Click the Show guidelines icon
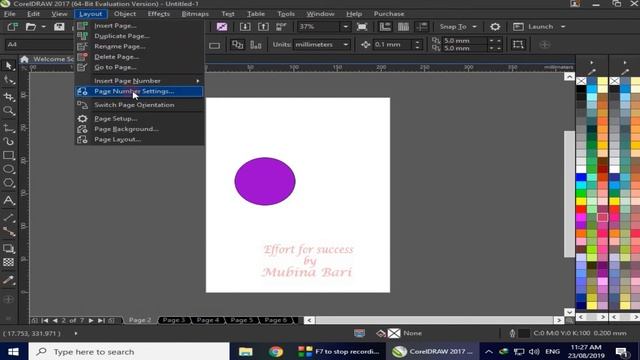 click(422, 27)
